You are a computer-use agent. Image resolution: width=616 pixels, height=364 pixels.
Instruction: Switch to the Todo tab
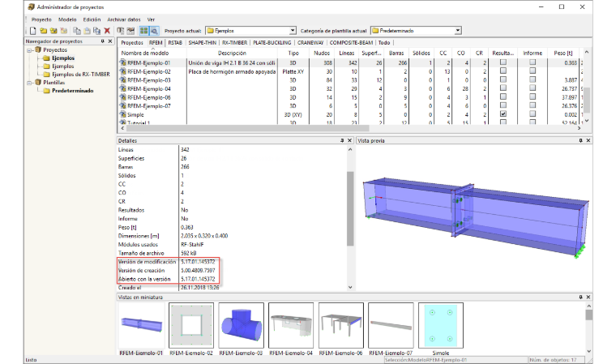[384, 42]
